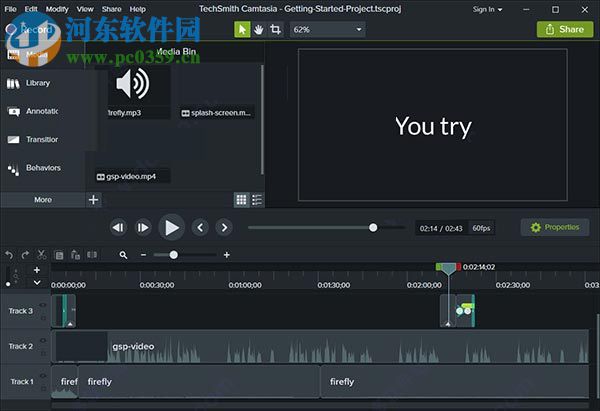The width and height of the screenshot is (600, 411).
Task: Select firefly.mp3 audio in Media Bin
Action: pos(133,92)
